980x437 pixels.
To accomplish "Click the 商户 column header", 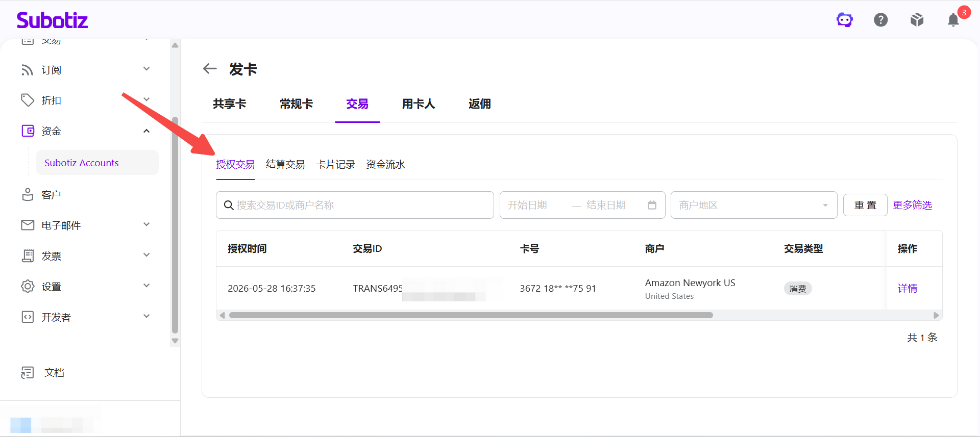I will [654, 248].
